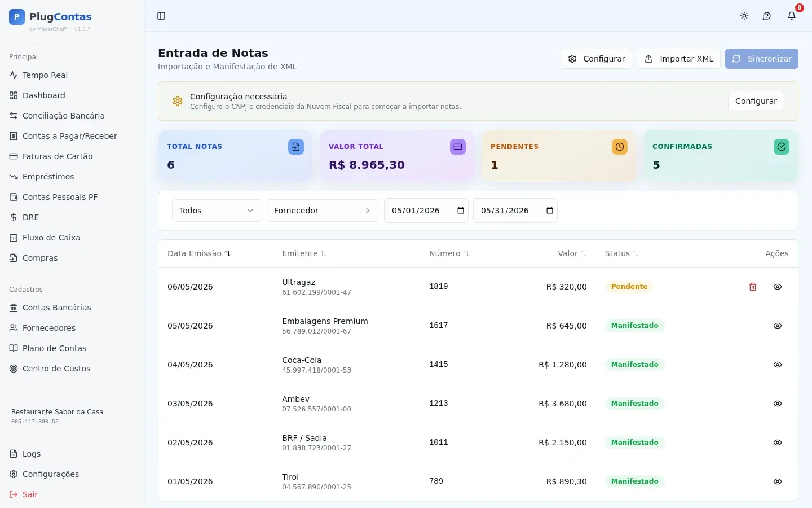Open calendar picker for start date 05/01/2026
812x508 pixels.
pyautogui.click(x=461, y=211)
